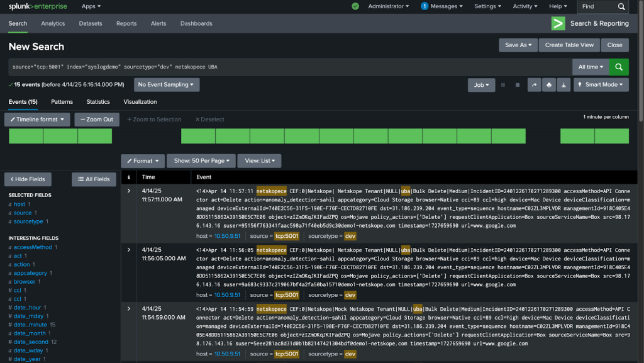Click the magnifier icon in Find box
This screenshot has height=363, width=644.
(x=621, y=6)
